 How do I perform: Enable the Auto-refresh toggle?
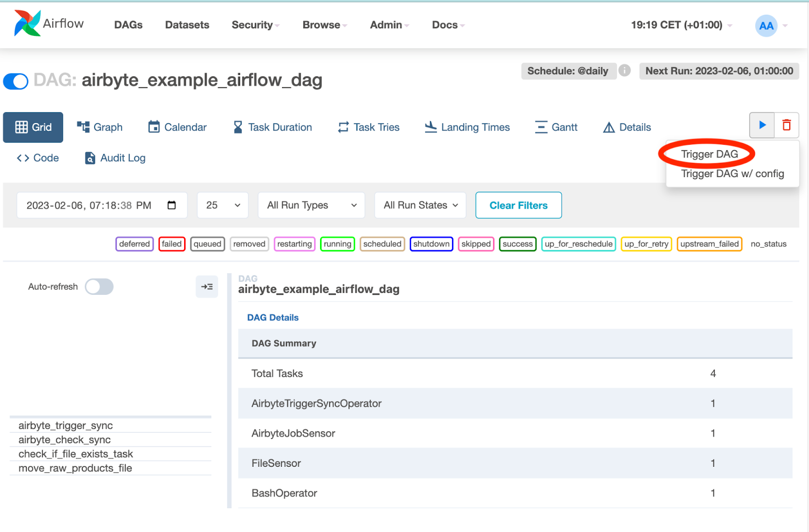99,287
